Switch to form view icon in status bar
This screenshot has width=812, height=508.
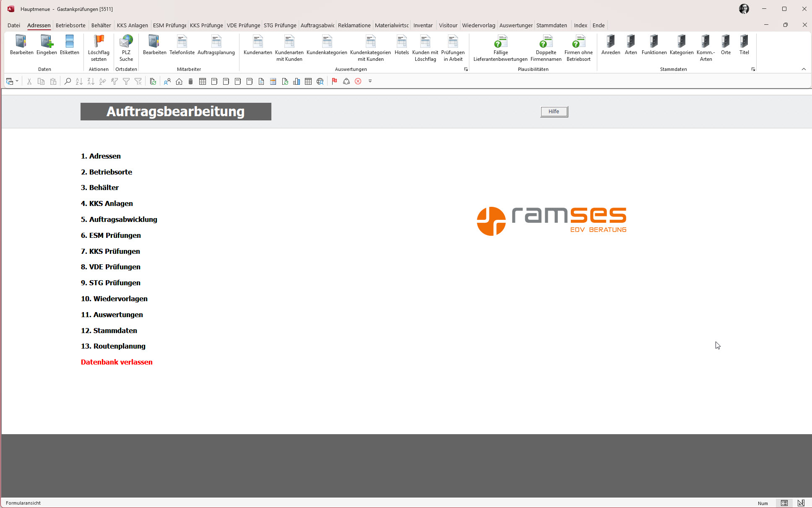point(784,503)
